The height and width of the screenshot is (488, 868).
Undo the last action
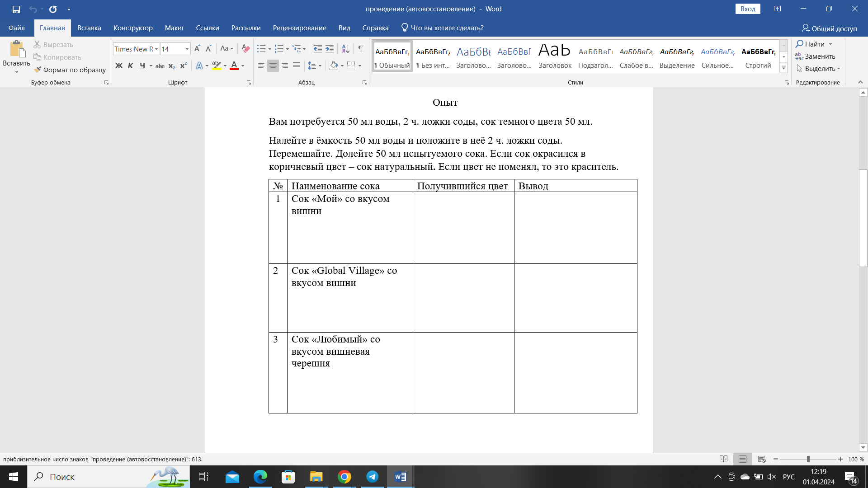33,9
